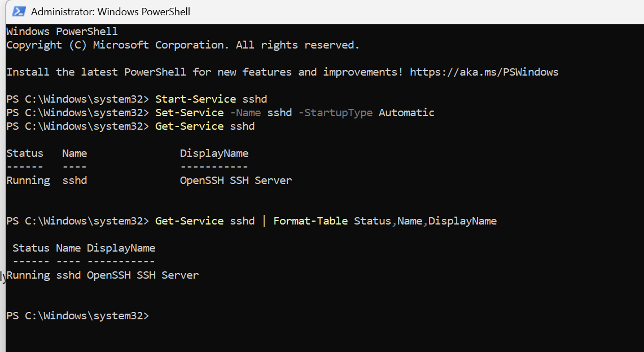The width and height of the screenshot is (644, 352).
Task: Click Running sshd row in second table
Action: pyautogui.click(x=103, y=275)
